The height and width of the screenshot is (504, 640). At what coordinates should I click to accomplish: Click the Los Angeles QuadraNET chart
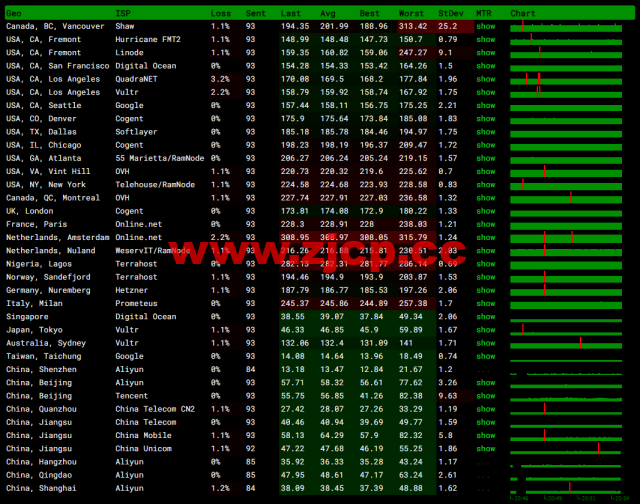[566, 79]
